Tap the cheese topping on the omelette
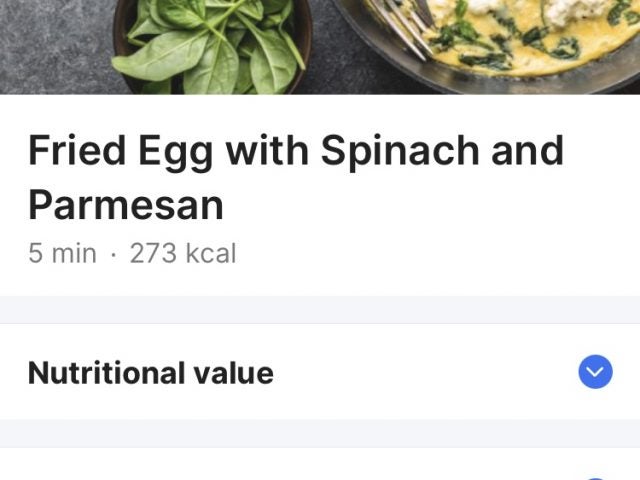 coord(560,12)
